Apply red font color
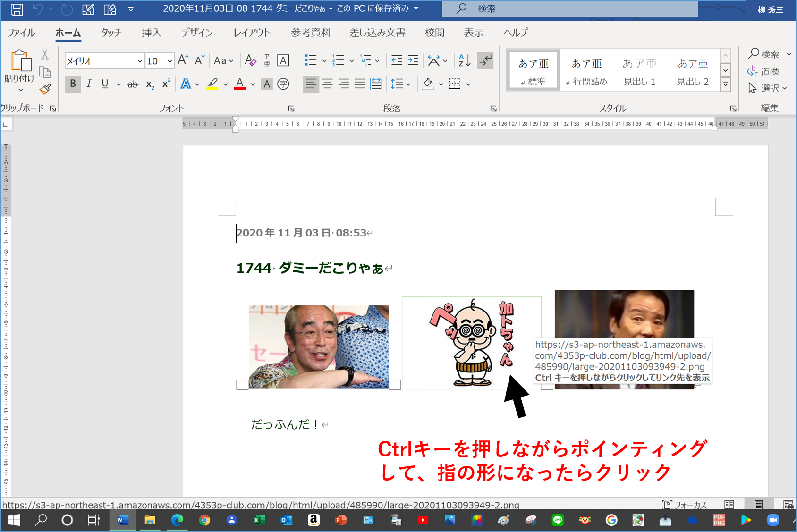Image resolution: width=797 pixels, height=532 pixels. tap(240, 84)
